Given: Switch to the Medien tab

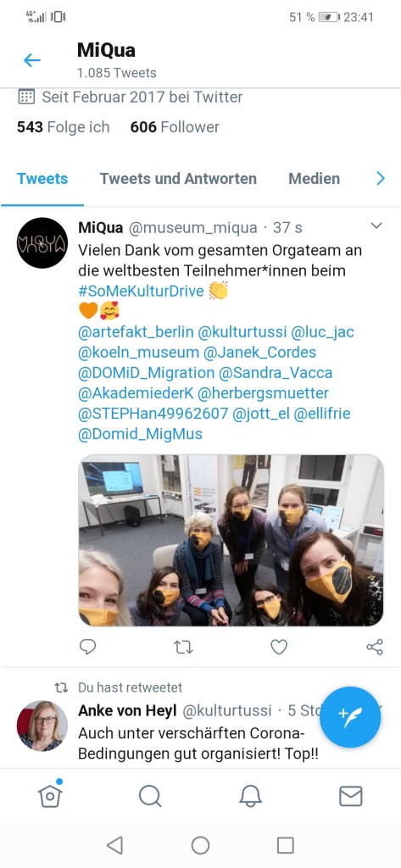Looking at the screenshot, I should click(x=314, y=179).
